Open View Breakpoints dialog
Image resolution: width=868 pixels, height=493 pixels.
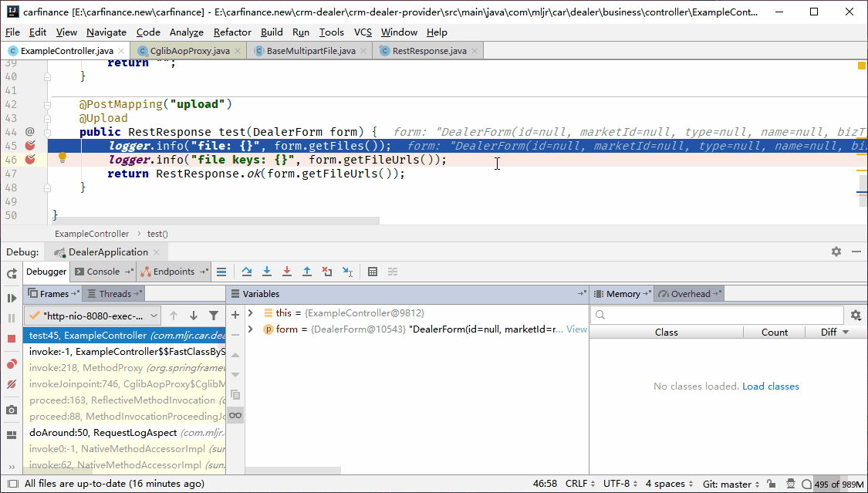tap(12, 364)
